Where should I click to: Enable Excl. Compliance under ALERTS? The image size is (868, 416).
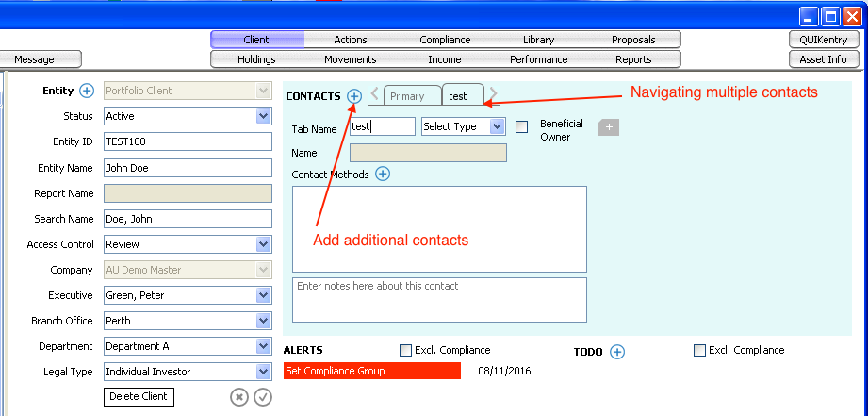coord(406,351)
